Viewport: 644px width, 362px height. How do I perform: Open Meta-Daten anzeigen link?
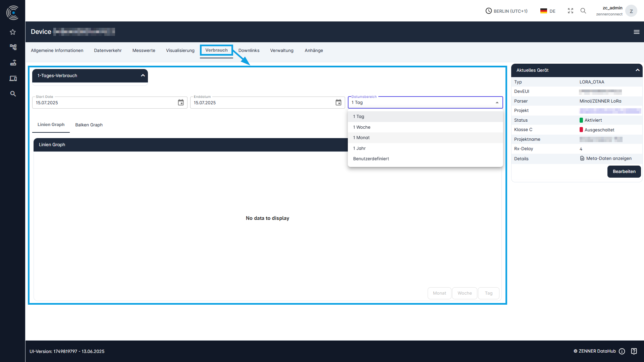coord(608,159)
